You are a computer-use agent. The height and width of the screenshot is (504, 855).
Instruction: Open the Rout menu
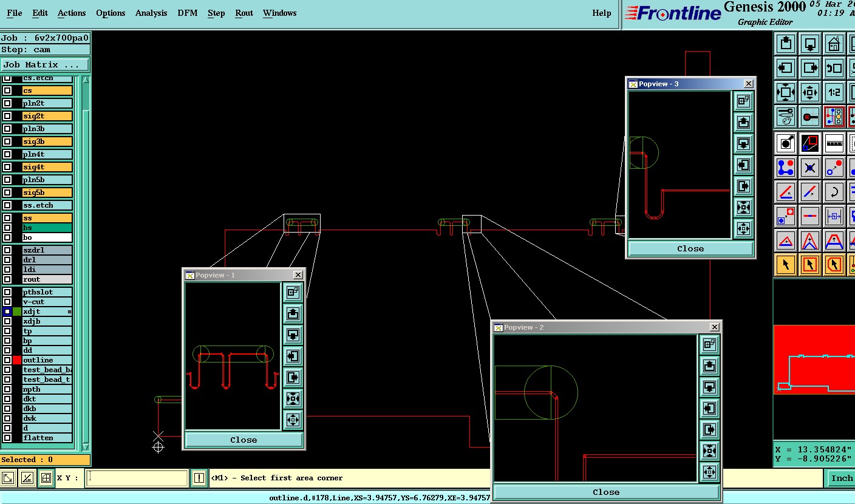(244, 13)
